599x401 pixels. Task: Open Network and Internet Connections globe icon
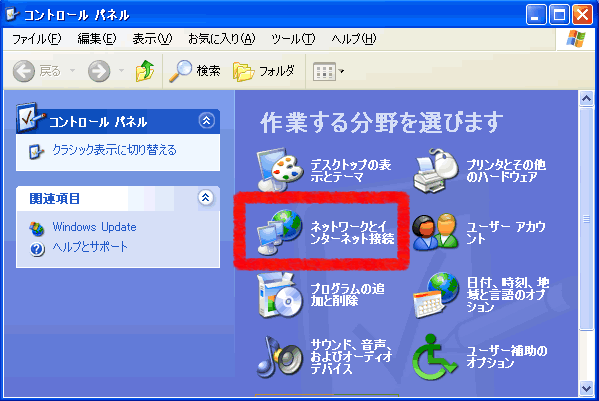click(280, 232)
